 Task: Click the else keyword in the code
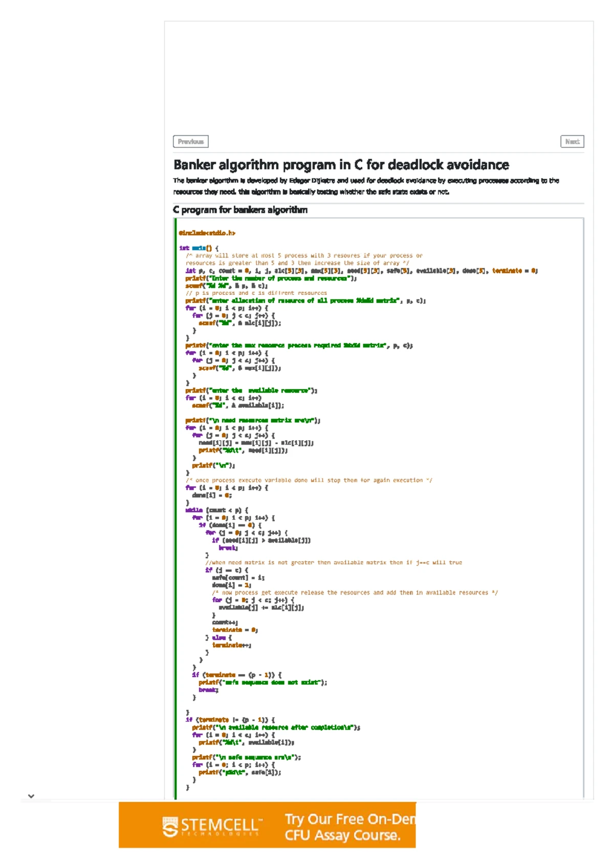click(x=219, y=638)
